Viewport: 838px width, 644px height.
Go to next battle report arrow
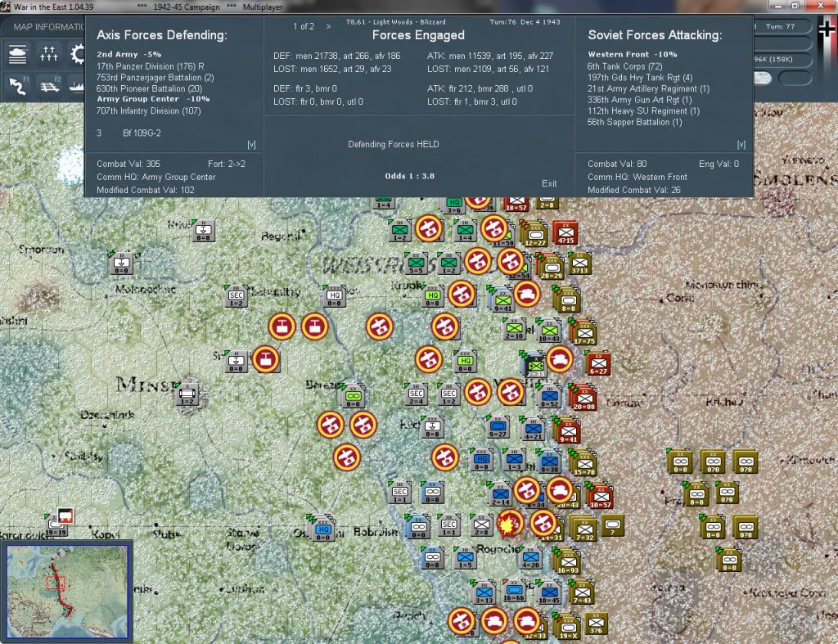coord(328,26)
